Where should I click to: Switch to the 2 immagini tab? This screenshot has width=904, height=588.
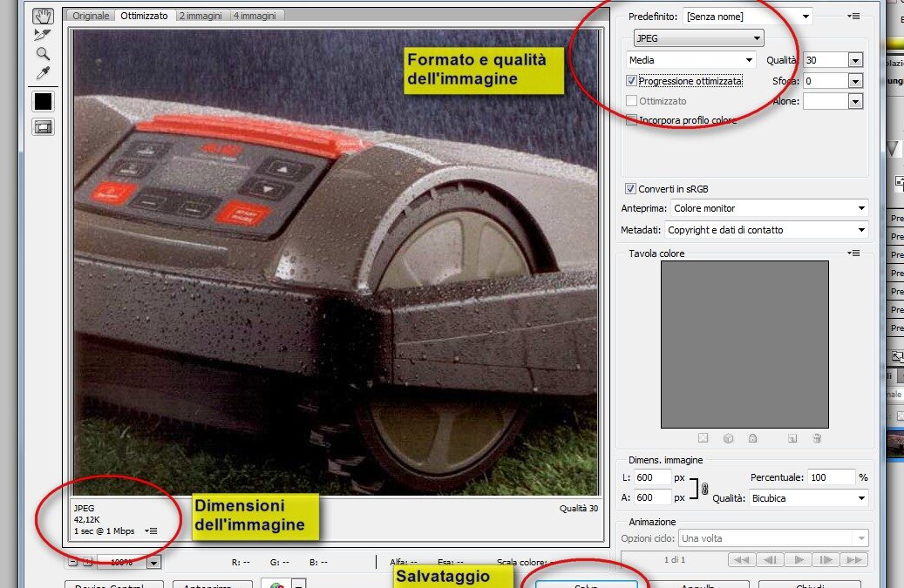(201, 16)
